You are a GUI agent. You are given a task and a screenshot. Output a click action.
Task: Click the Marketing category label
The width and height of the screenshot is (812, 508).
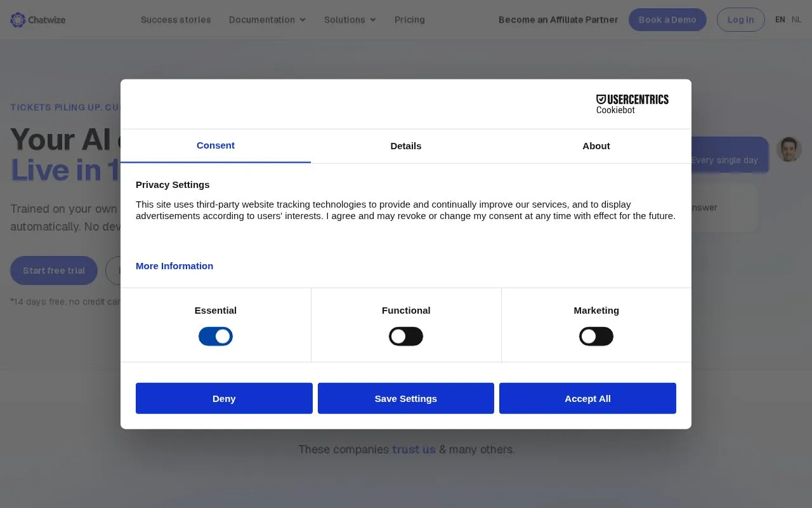596,311
